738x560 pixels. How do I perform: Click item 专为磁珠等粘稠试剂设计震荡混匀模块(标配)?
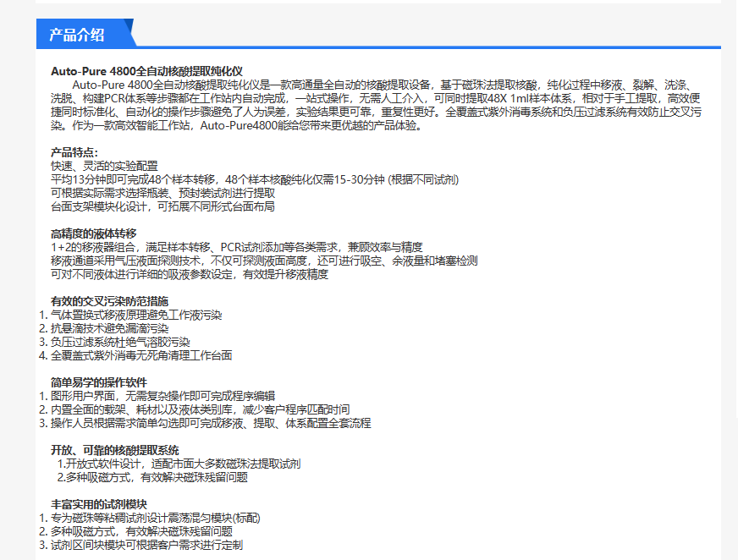click(x=156, y=519)
